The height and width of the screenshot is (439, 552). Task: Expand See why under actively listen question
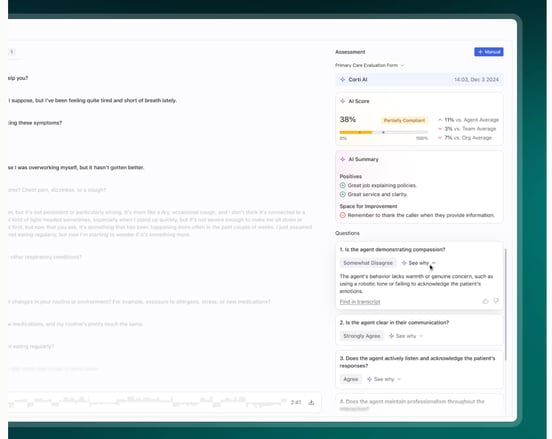384,379
